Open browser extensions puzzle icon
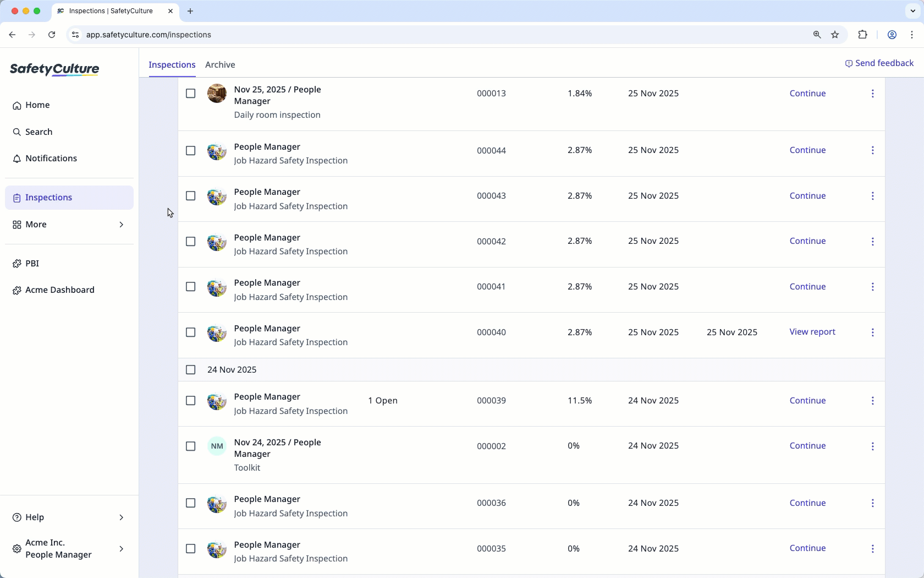Screen dimensions: 924x578 (862, 35)
